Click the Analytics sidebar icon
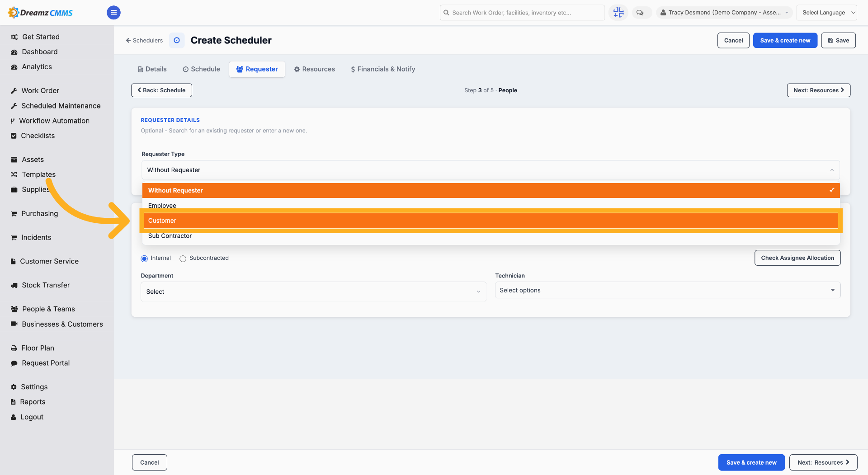The height and width of the screenshot is (475, 868). click(14, 67)
